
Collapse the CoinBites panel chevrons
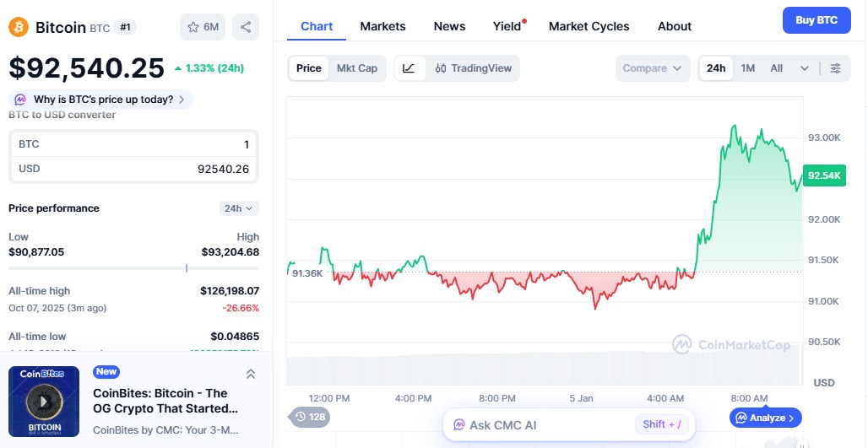(251, 374)
